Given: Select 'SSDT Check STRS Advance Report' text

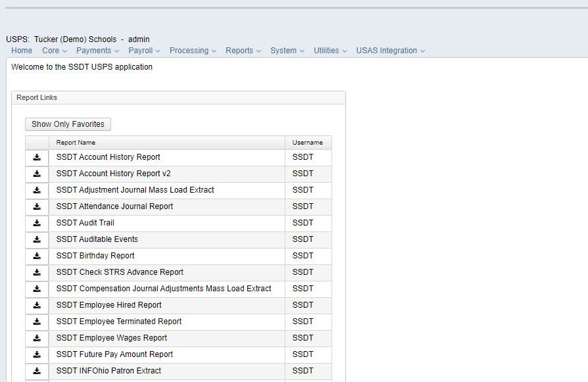Looking at the screenshot, I should pyautogui.click(x=120, y=272).
